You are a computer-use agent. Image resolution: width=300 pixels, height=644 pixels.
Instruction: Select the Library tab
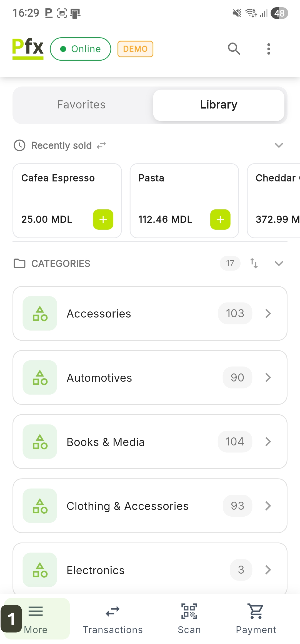[219, 105]
